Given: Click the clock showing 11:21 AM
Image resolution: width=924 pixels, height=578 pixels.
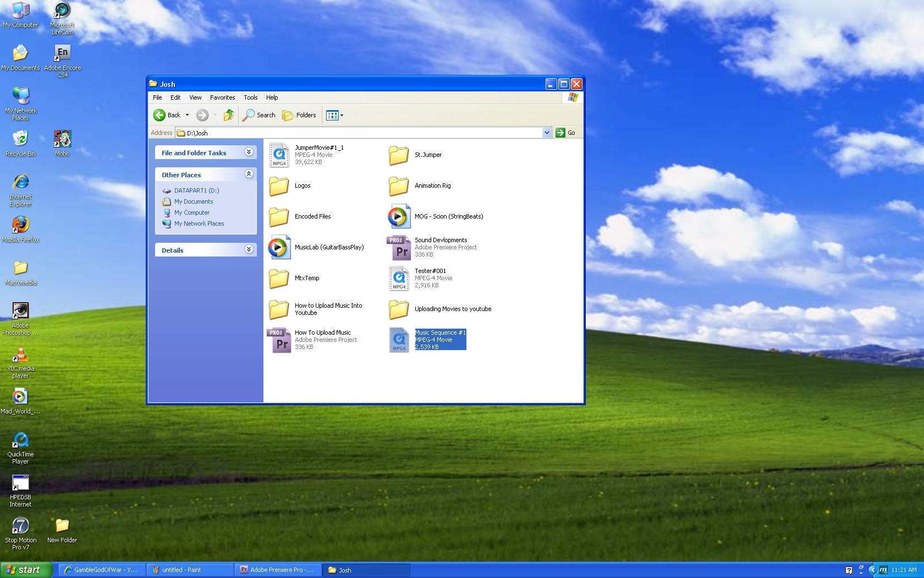Looking at the screenshot, I should point(904,570).
